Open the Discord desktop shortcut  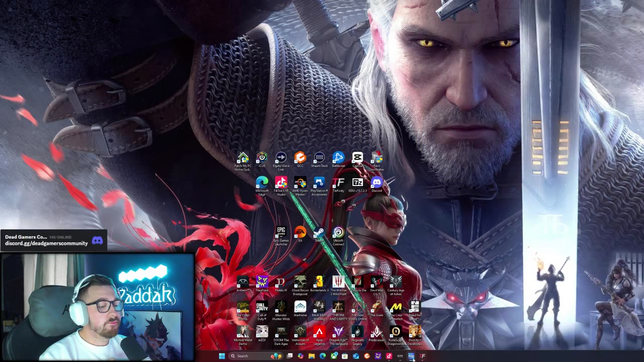[376, 185]
